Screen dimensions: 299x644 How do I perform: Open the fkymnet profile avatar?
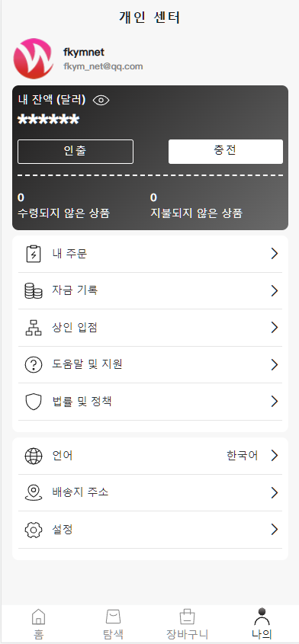point(34,59)
